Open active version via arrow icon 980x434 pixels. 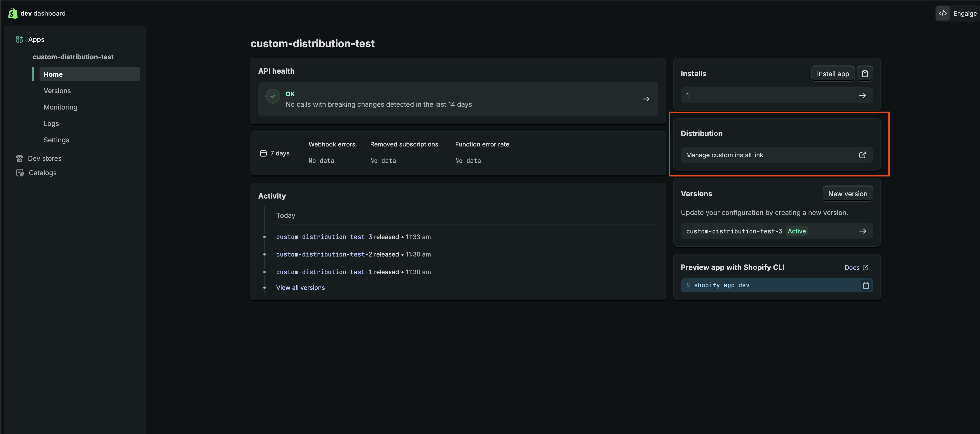pos(862,231)
